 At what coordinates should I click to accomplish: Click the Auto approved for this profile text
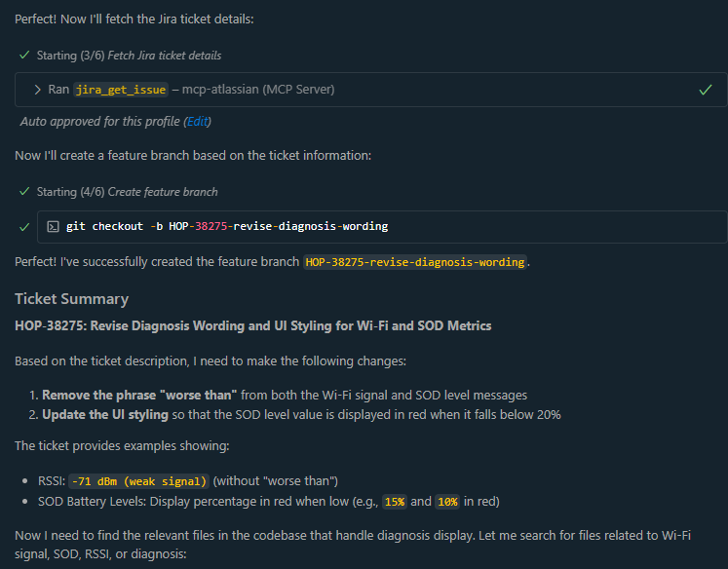pyautogui.click(x=101, y=122)
